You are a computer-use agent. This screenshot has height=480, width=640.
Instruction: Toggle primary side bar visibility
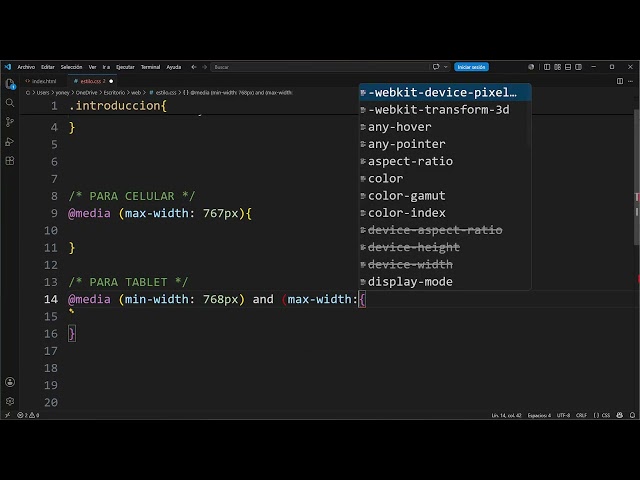click(547, 67)
